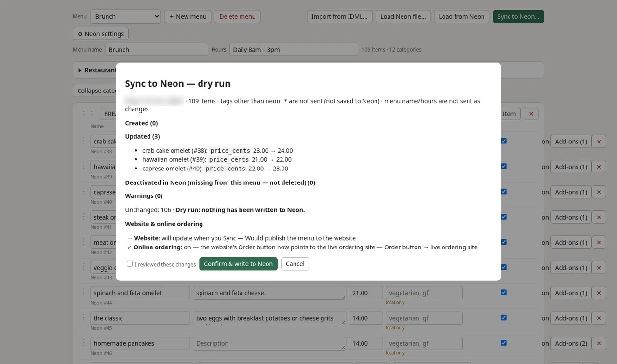This screenshot has width=617, height=364.
Task: Open Neon settings gear button
Action: click(101, 34)
